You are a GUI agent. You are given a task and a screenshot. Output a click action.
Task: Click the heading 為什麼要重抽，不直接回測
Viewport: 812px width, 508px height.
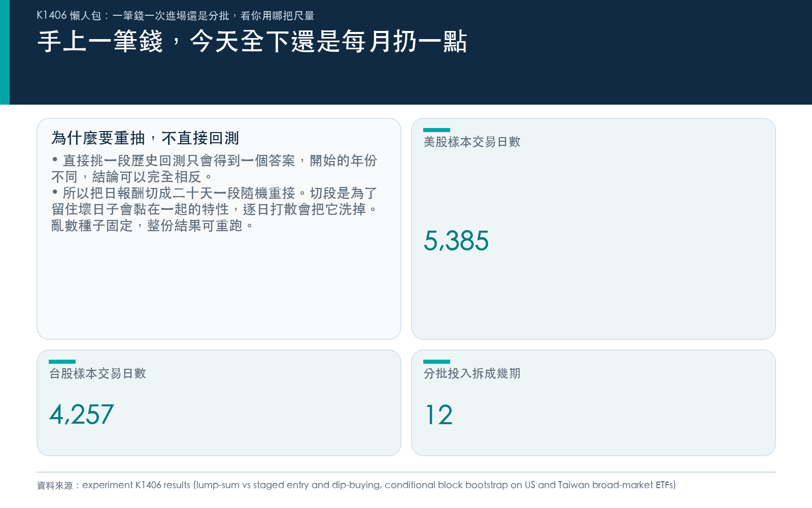point(145,138)
